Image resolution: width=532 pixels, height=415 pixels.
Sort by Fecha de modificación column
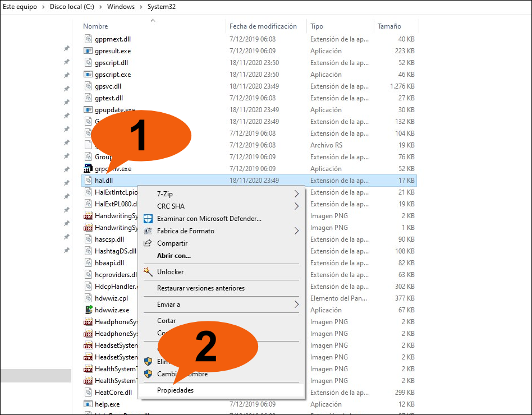263,26
